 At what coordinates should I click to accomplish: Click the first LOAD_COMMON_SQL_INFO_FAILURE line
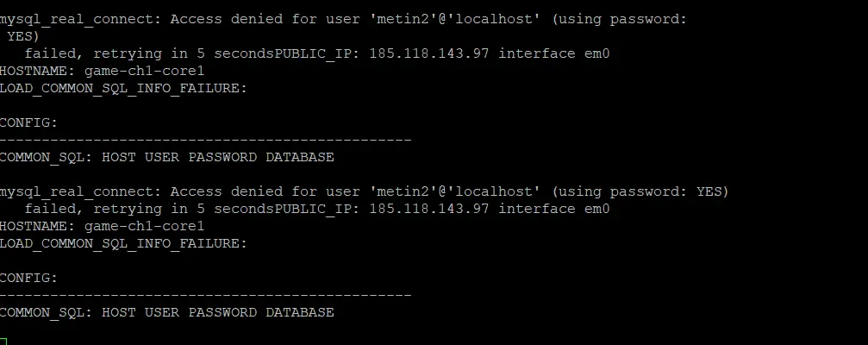pyautogui.click(x=123, y=88)
